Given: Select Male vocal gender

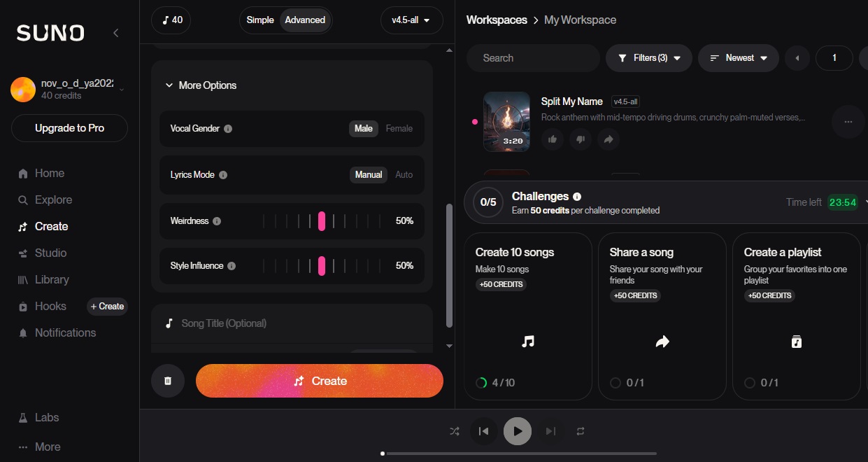Looking at the screenshot, I should [364, 129].
